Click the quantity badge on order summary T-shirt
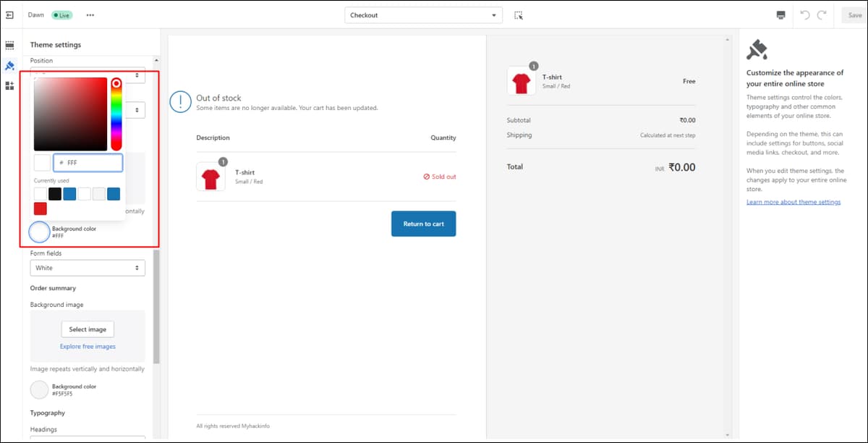 pos(533,66)
